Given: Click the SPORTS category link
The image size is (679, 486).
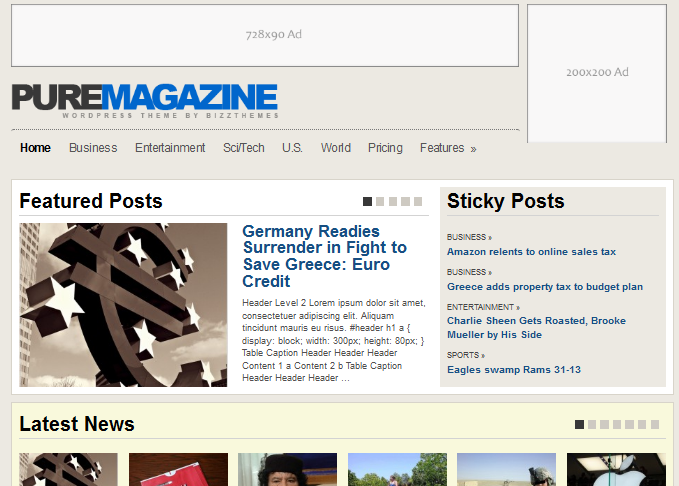Looking at the screenshot, I should (x=466, y=355).
